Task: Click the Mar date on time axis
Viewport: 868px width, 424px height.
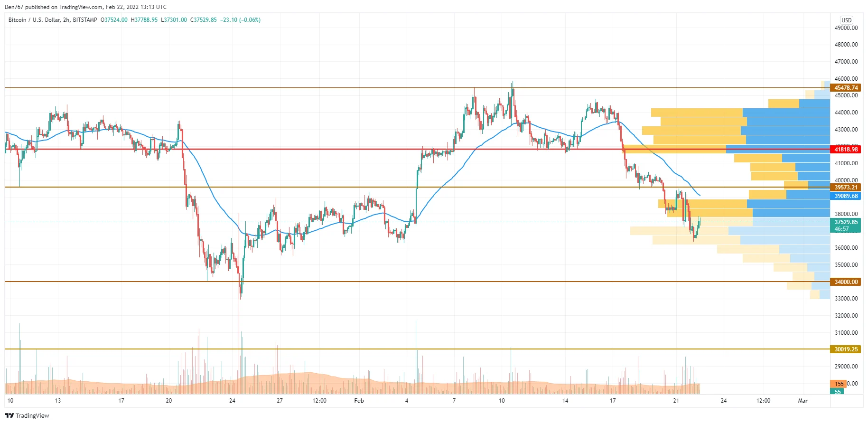Action: [x=803, y=401]
